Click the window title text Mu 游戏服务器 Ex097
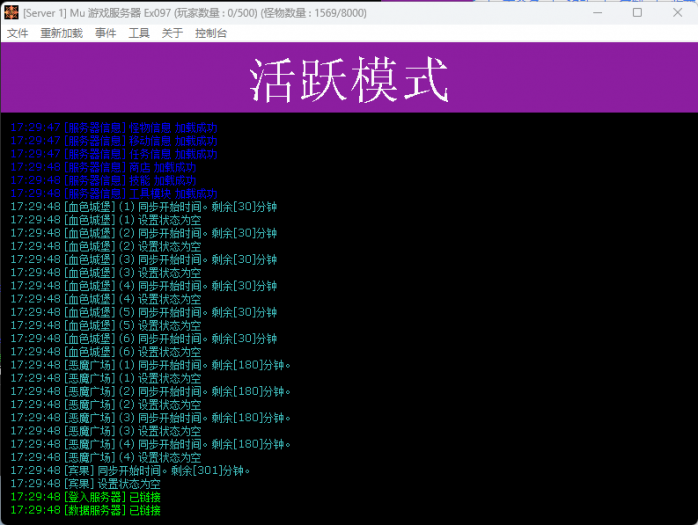This screenshot has height=525, width=698. [x=120, y=13]
